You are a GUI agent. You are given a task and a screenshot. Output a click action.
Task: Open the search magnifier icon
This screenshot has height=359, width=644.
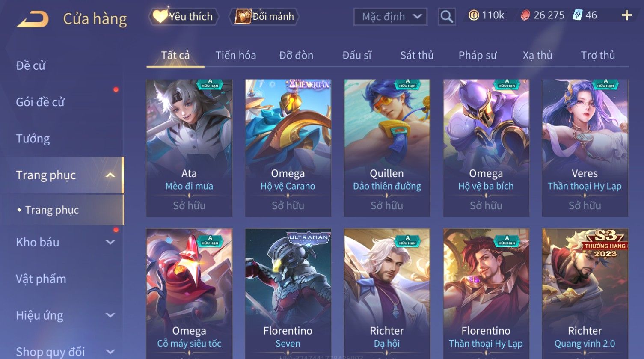[447, 17]
